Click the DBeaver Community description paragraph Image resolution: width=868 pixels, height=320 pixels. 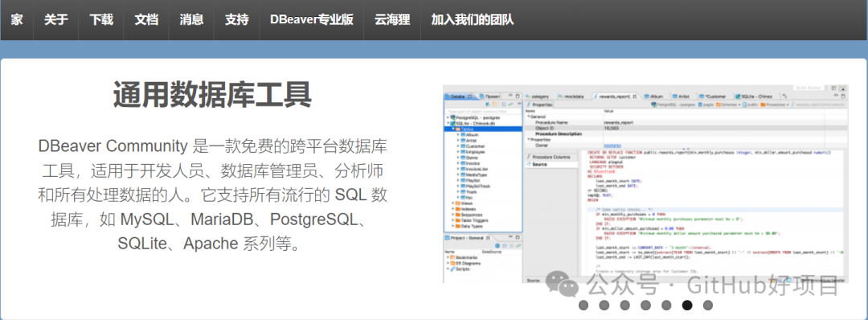click(x=212, y=195)
